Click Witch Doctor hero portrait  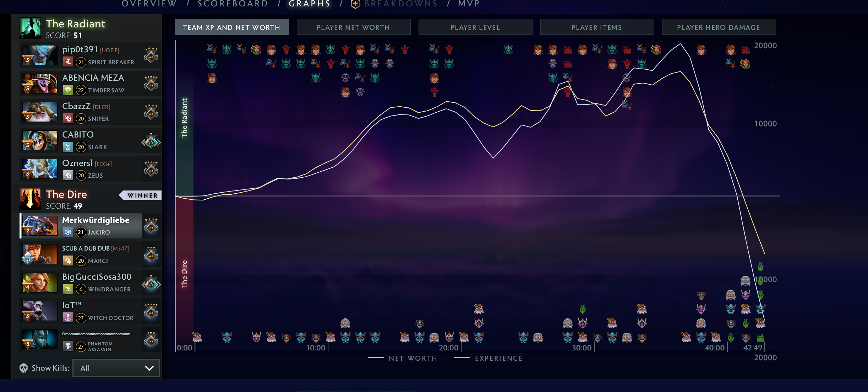(39, 311)
